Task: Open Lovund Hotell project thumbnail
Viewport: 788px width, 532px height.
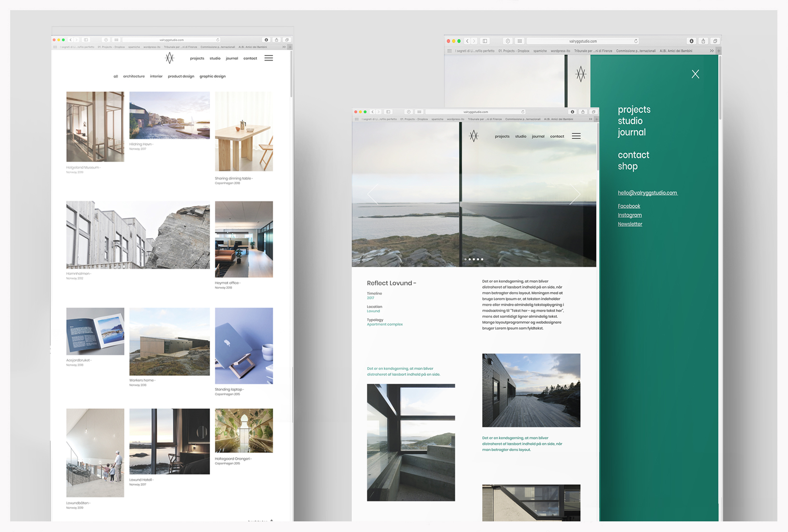Action: [169, 442]
